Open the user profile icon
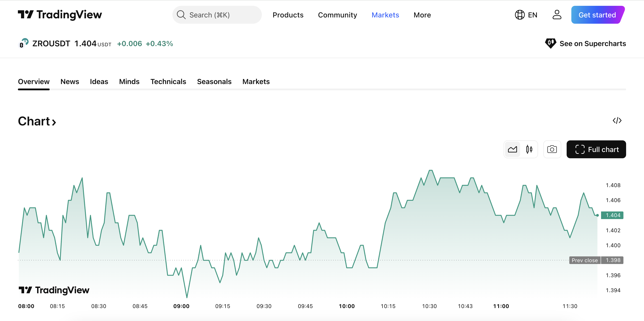 pyautogui.click(x=557, y=15)
